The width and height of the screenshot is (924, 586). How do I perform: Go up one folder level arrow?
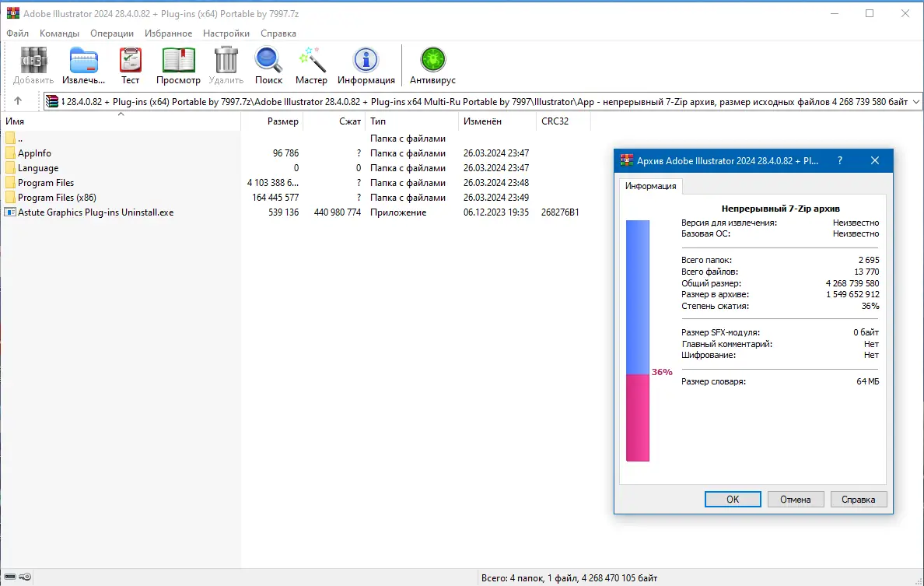[x=18, y=101]
